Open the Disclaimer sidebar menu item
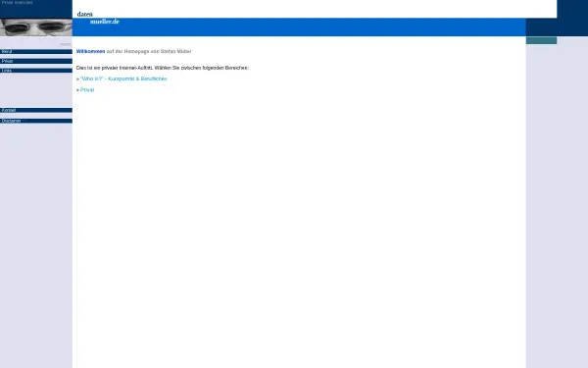Screen dimensions: 588x368 coord(36,121)
